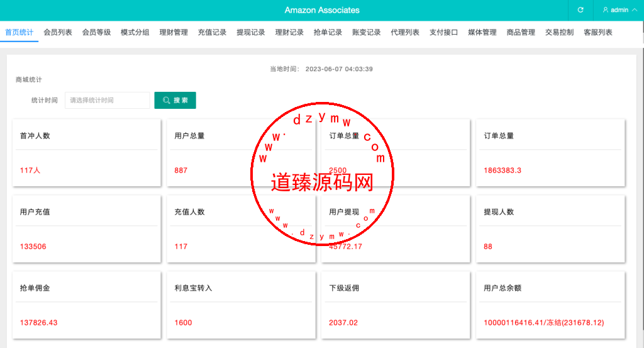This screenshot has width=644, height=348.
Task: Switch to the 会员列表 tab
Action: coord(58,32)
